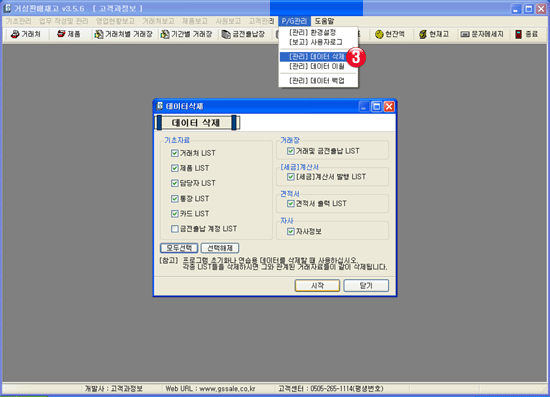Open the 금전출납장 toolbar icon
Viewport: 550px width, 397px height.
coord(243,34)
